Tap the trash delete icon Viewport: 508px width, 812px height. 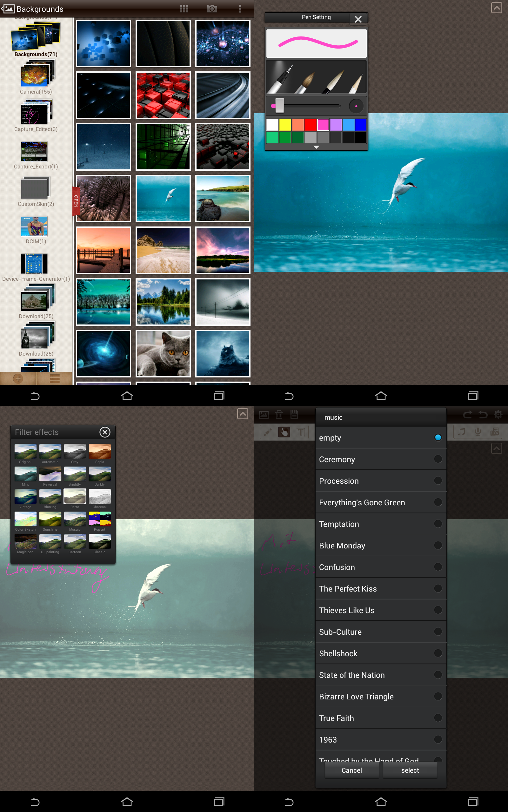279,415
